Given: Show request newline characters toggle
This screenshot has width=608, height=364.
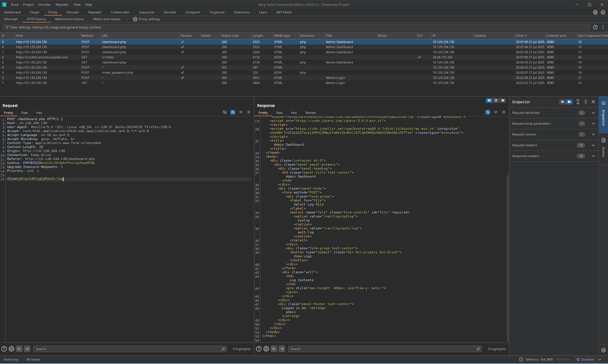Looking at the screenshot, I should pos(241,112).
